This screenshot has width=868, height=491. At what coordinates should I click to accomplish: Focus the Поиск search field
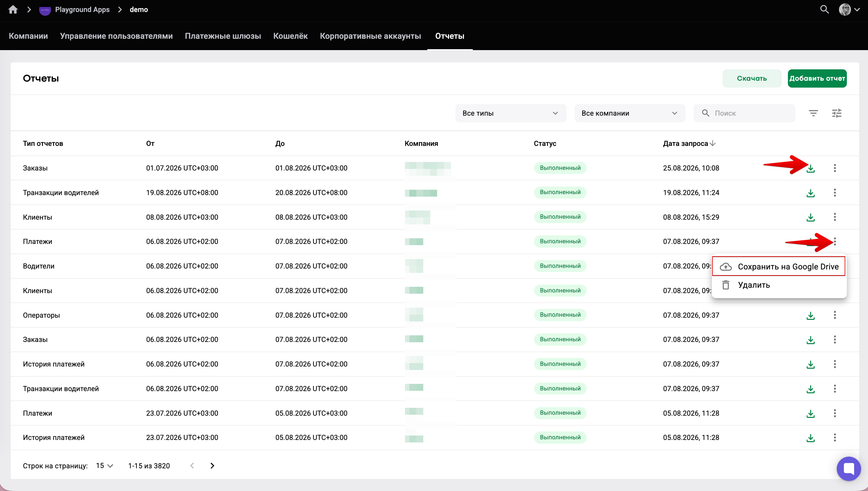click(x=744, y=113)
